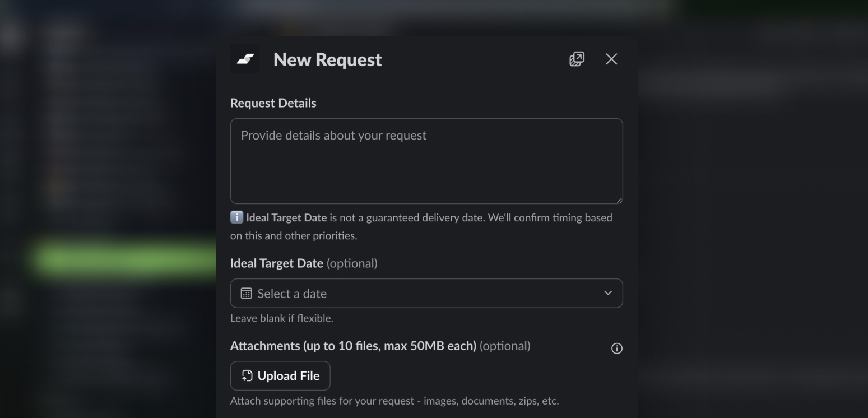
Task: Click the "Provide details about your request" box
Action: 426,161
